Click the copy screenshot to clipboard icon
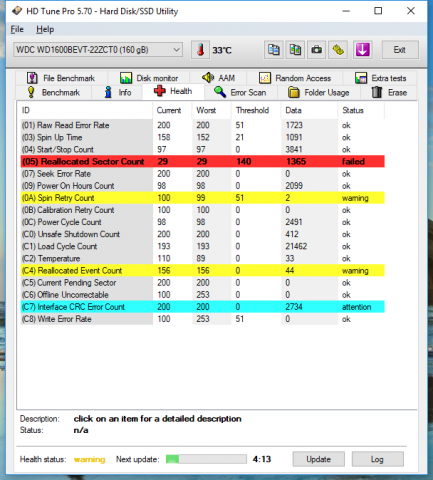Image resolution: width=433 pixels, height=480 pixels. (295, 50)
